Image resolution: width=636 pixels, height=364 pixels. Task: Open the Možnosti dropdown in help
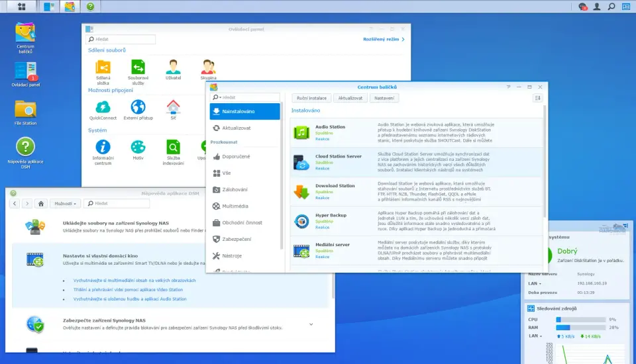coord(66,204)
